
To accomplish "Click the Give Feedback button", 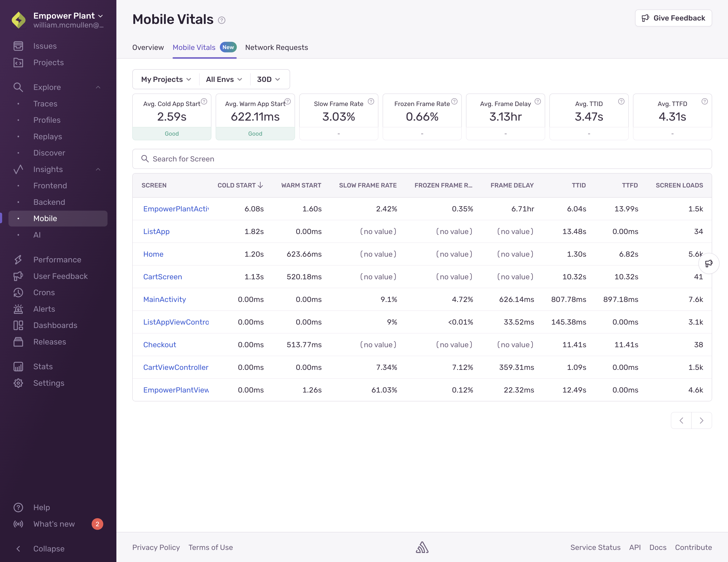I will [673, 18].
